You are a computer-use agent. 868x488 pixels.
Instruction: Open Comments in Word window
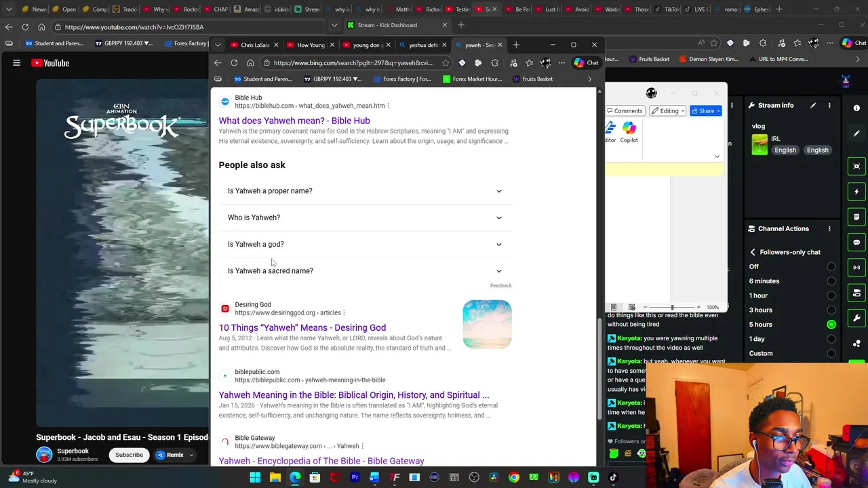click(x=625, y=110)
